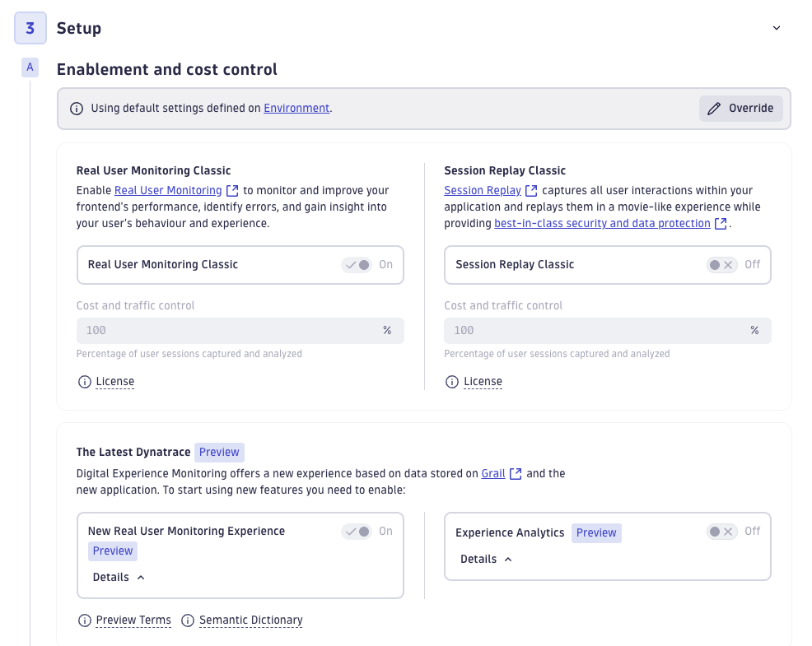Collapse Details under Experience Analytics
This screenshot has height=646, width=812.
click(507, 558)
